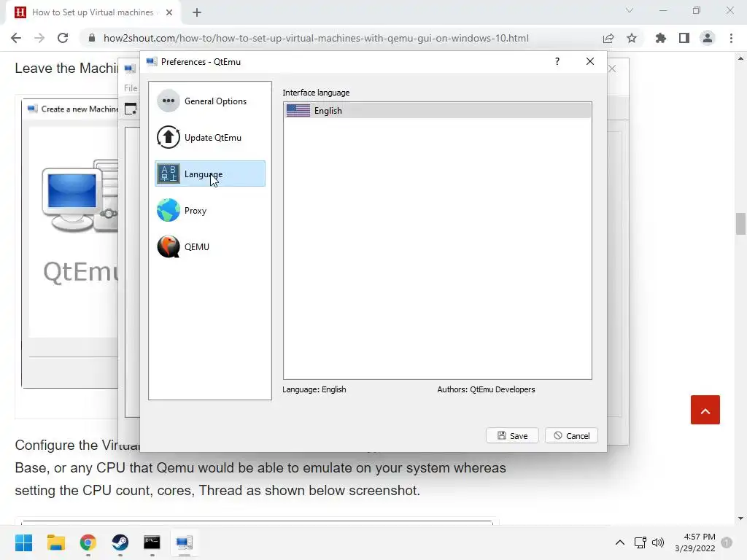The height and width of the screenshot is (560, 747).
Task: Open the QEMU settings section
Action: click(209, 246)
